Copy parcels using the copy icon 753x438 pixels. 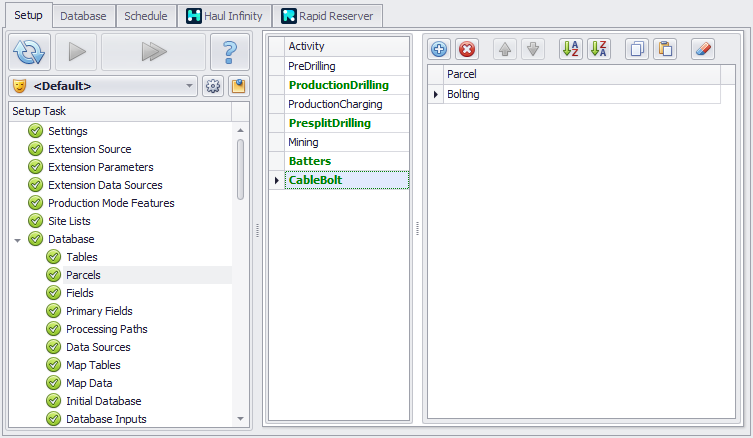click(637, 49)
